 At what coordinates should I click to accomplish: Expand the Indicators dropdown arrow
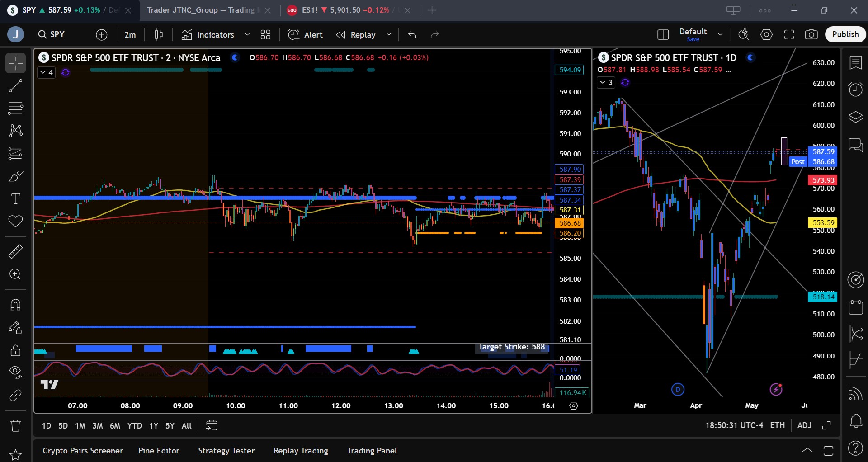(x=247, y=35)
